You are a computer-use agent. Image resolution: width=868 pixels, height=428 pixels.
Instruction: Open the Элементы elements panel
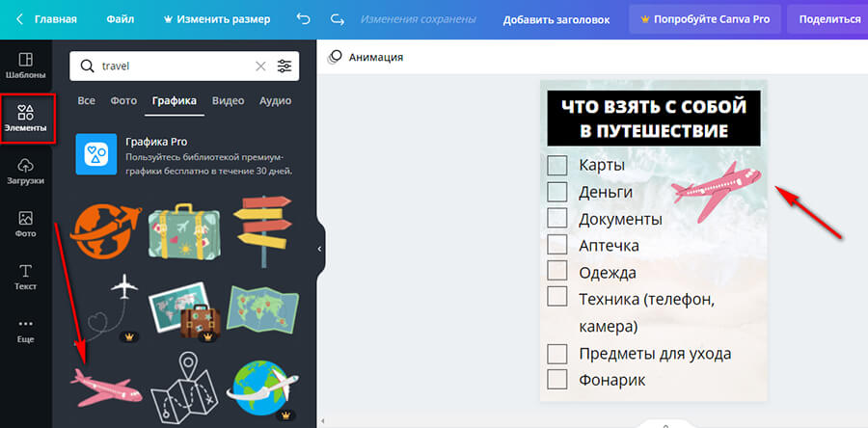25,119
